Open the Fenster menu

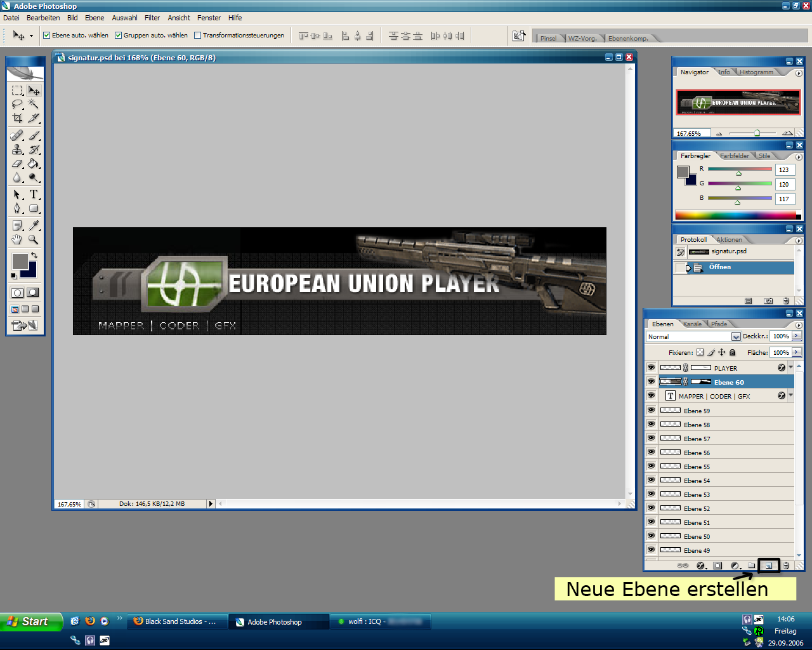(x=209, y=18)
